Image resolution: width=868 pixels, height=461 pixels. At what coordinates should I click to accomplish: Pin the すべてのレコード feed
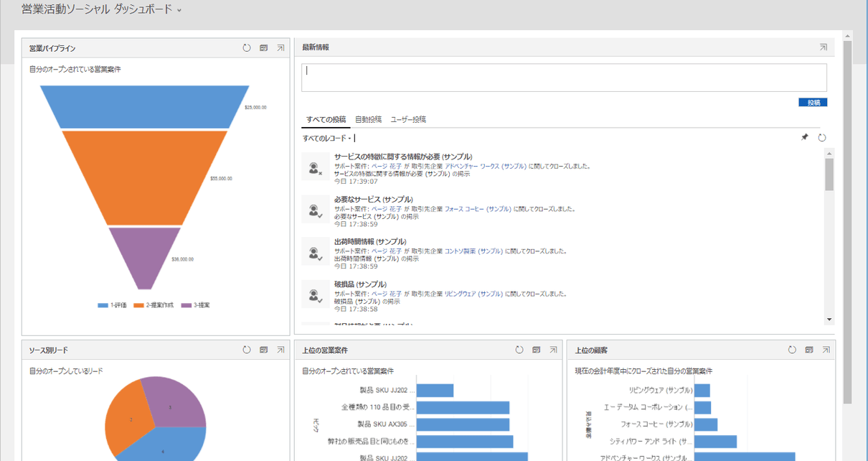tap(805, 137)
